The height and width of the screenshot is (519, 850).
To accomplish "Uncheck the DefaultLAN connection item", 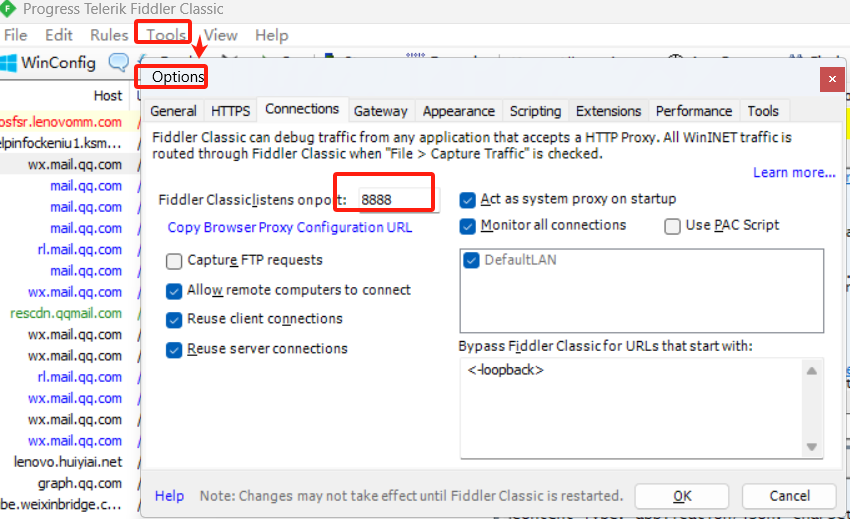I will pos(471,260).
